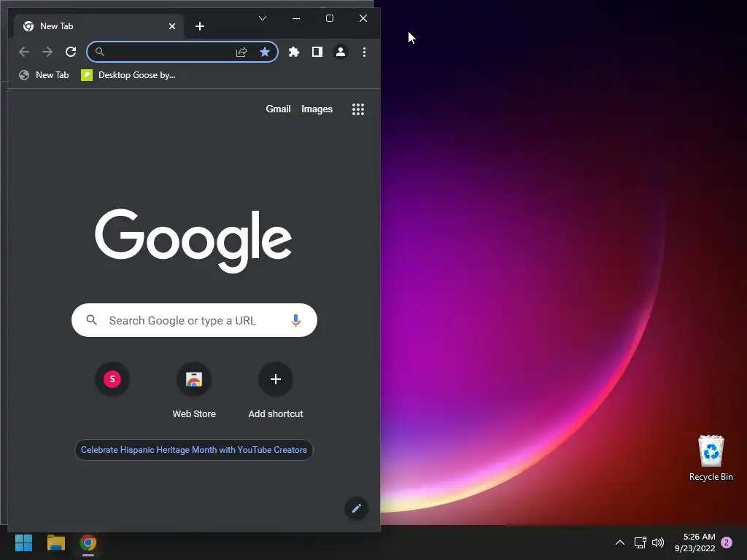747x560 pixels.
Task: Open the Desktop Goose bookmark
Action: [x=128, y=75]
